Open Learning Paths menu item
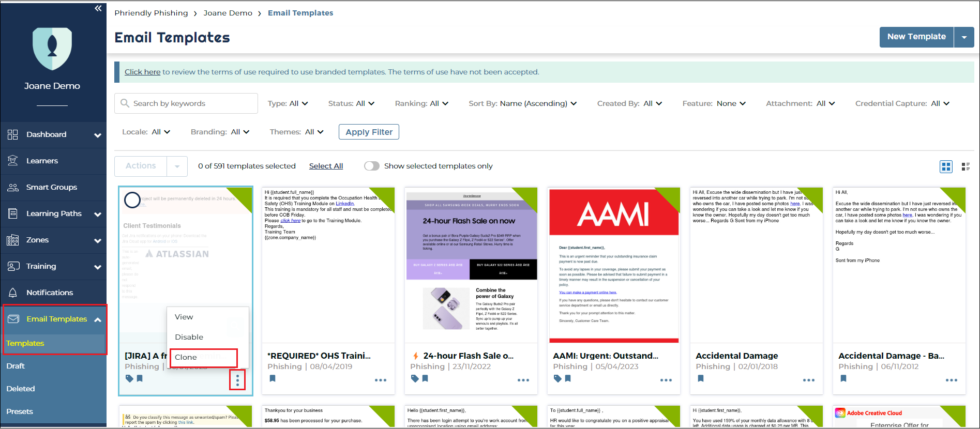The height and width of the screenshot is (429, 980). (x=54, y=213)
